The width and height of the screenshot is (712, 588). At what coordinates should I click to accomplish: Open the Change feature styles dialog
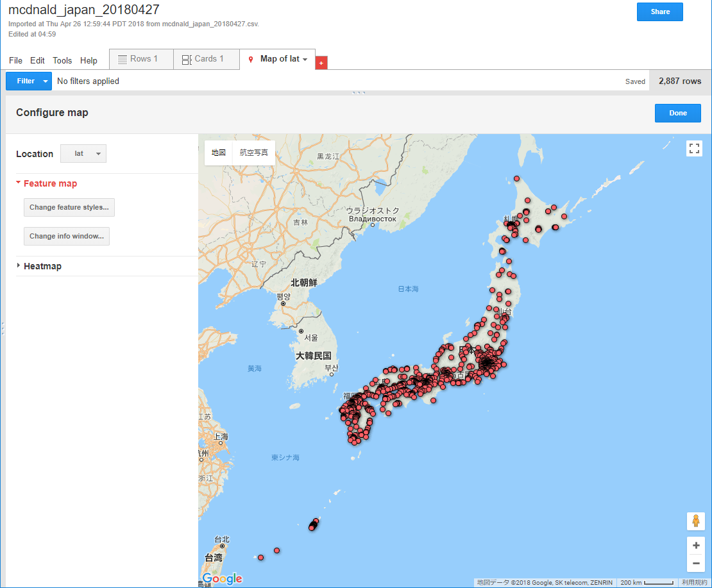[69, 207]
